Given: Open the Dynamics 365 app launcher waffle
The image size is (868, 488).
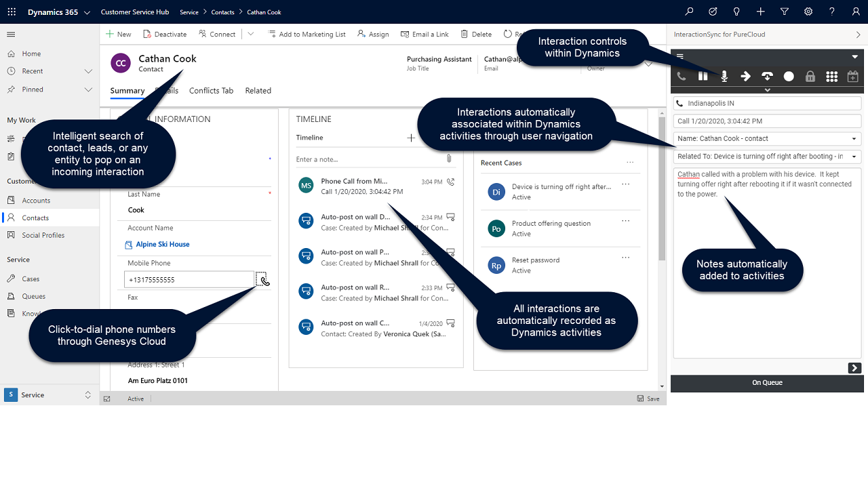Looking at the screenshot, I should click(12, 12).
